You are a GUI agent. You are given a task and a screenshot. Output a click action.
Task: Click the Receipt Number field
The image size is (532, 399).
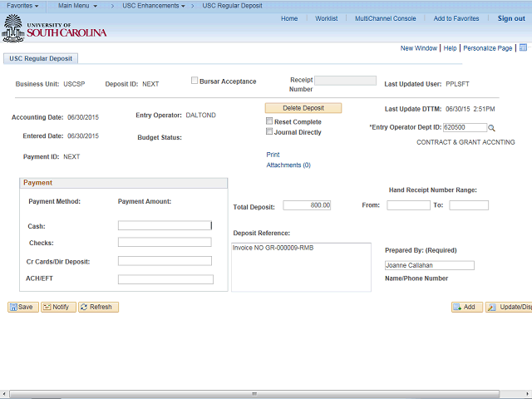click(x=346, y=81)
